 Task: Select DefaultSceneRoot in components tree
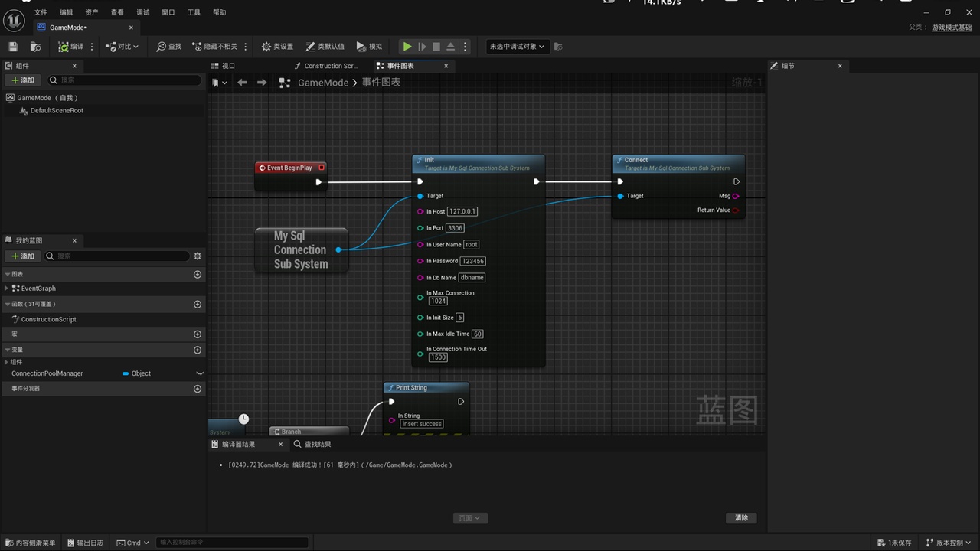[57, 111]
